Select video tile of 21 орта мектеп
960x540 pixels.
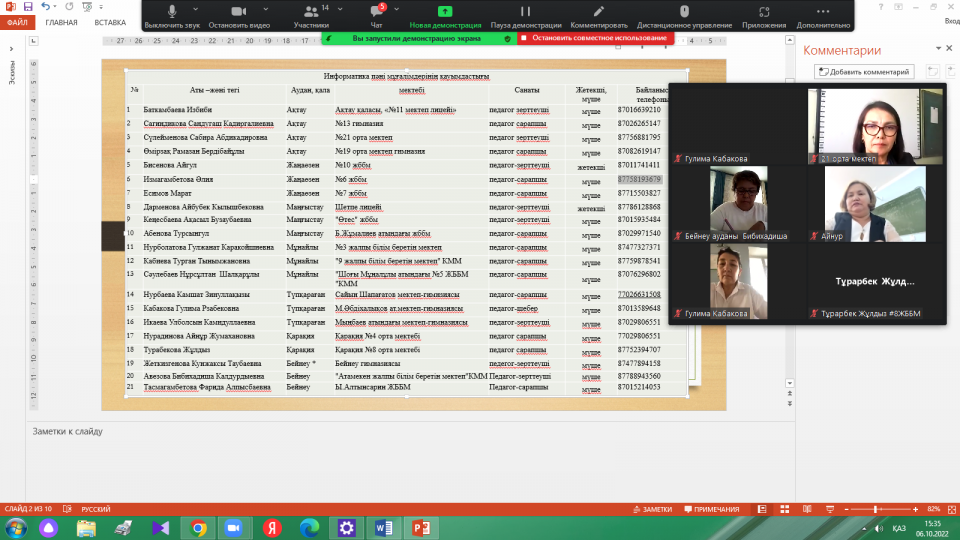click(876, 126)
